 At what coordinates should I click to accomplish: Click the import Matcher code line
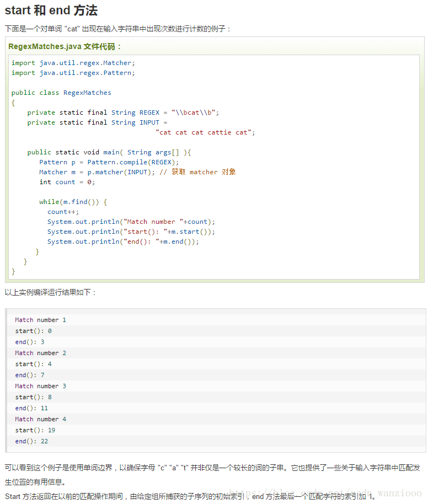pos(73,63)
